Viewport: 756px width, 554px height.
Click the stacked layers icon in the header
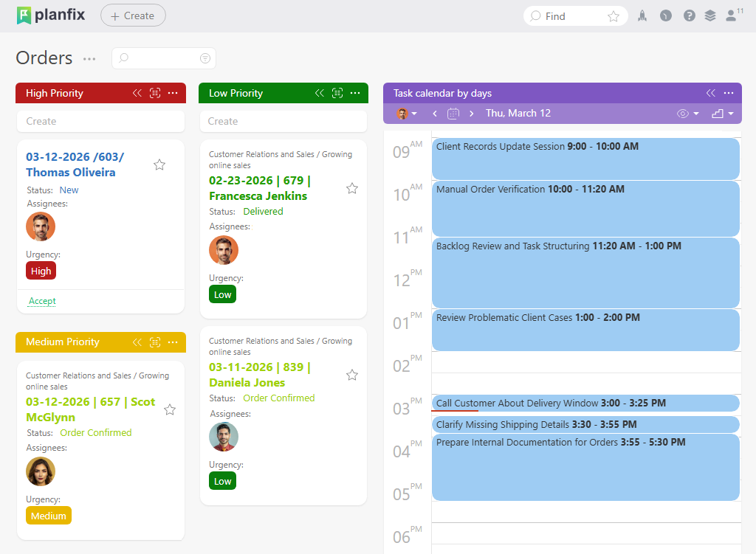(709, 15)
